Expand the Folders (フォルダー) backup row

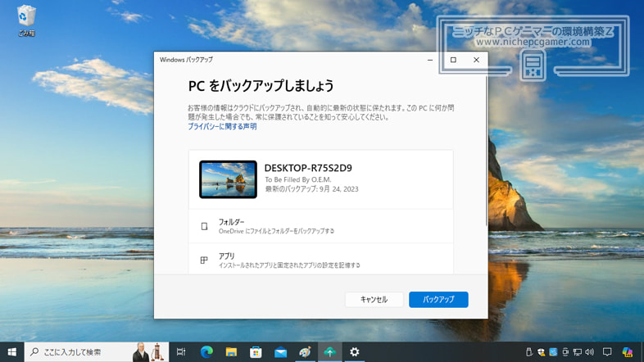click(320, 226)
